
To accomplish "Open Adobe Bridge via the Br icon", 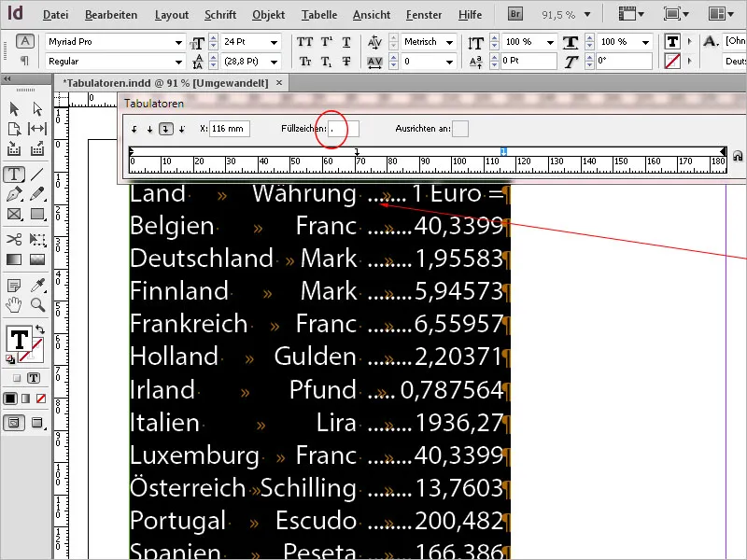I will point(514,14).
